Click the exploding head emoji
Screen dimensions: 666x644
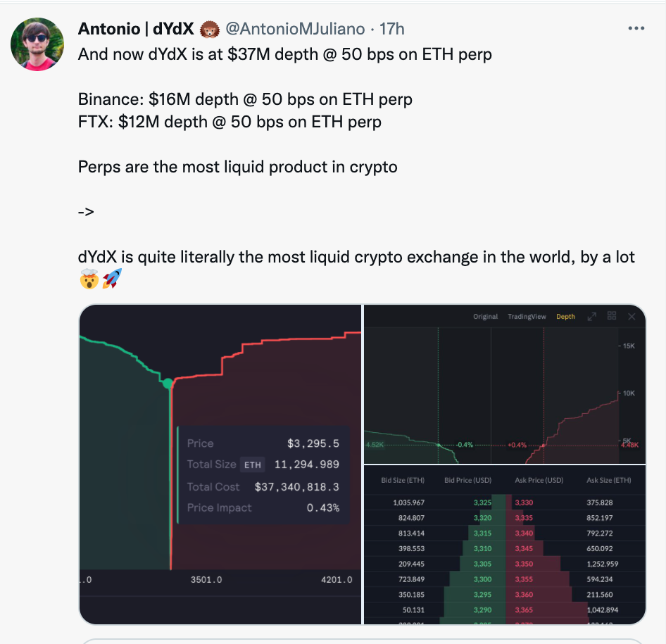pyautogui.click(x=89, y=279)
